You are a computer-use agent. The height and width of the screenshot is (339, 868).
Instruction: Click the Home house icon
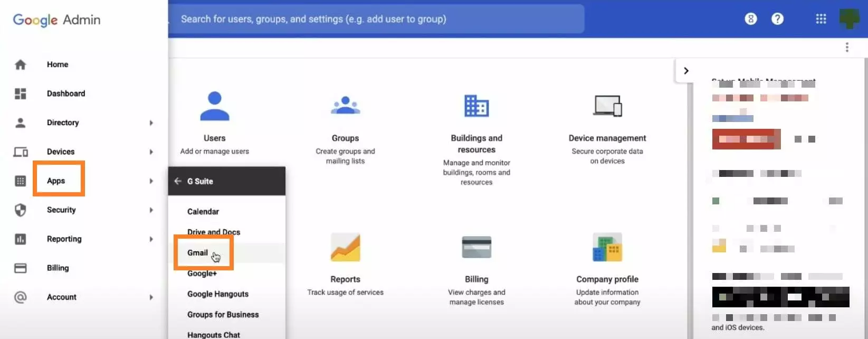pyautogui.click(x=20, y=64)
